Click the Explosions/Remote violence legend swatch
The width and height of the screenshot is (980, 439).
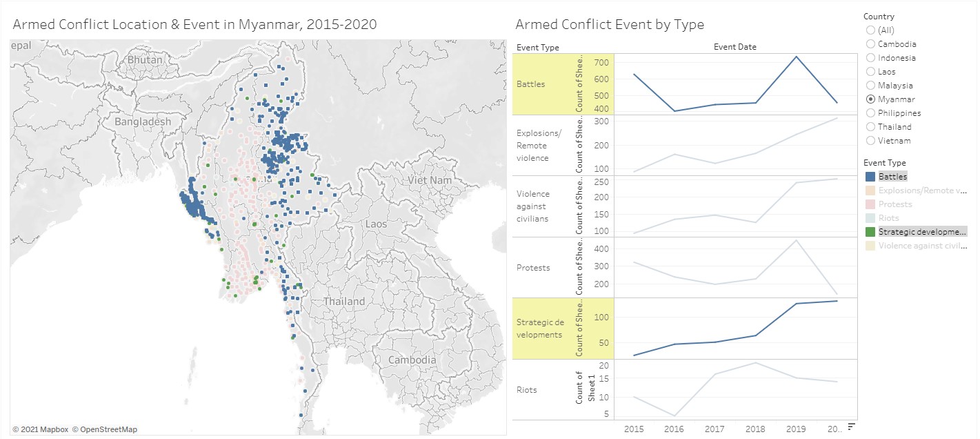pyautogui.click(x=870, y=190)
